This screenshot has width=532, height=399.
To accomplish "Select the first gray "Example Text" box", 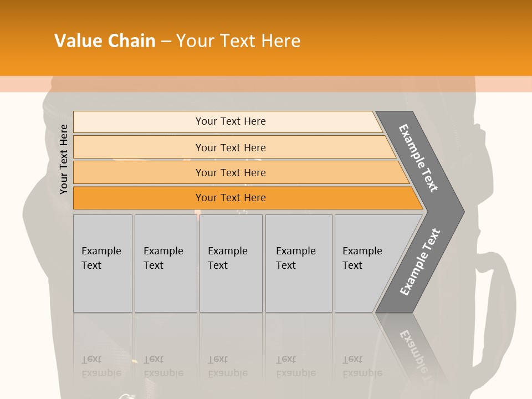I will pyautogui.click(x=103, y=263).
